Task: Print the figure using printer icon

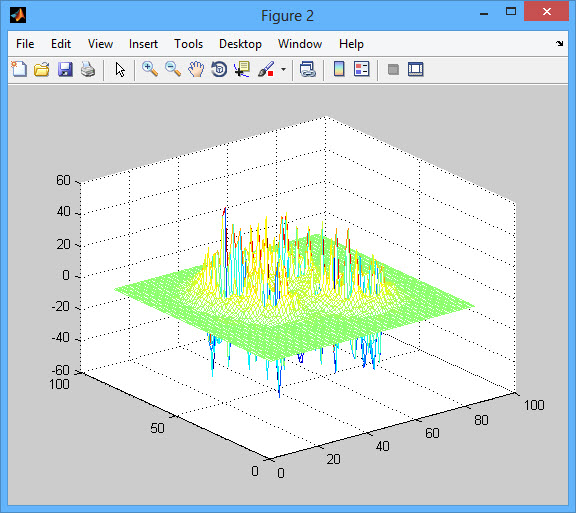Action: (88, 69)
